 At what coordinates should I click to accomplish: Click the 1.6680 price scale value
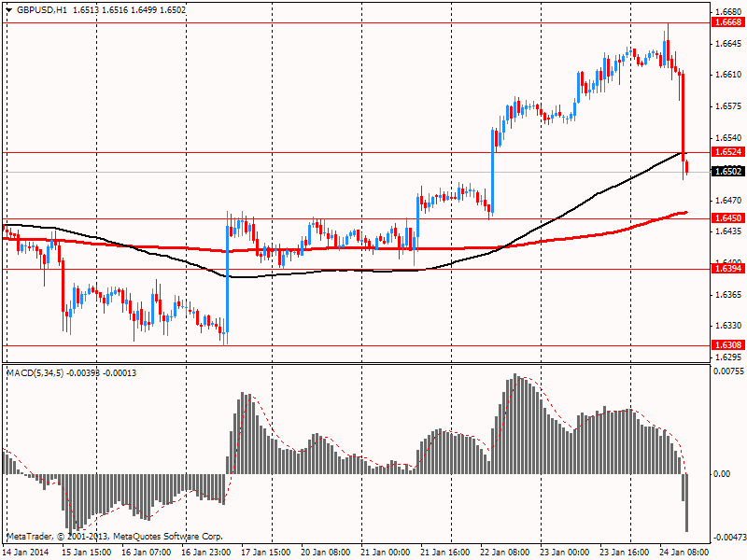(x=729, y=12)
